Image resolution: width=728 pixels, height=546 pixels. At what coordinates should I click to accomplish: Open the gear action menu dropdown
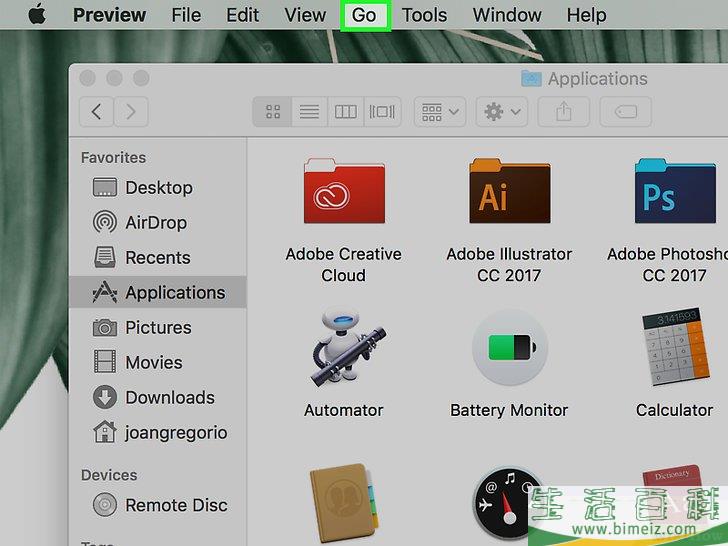pyautogui.click(x=502, y=111)
